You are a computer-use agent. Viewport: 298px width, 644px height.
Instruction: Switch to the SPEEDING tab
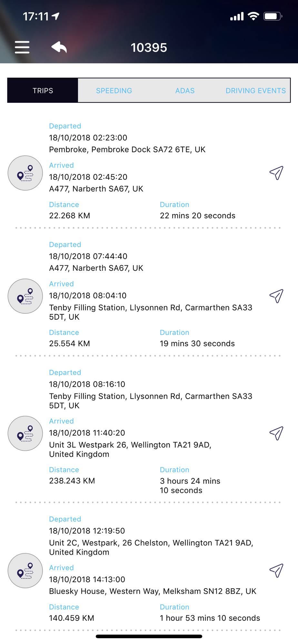coord(114,90)
